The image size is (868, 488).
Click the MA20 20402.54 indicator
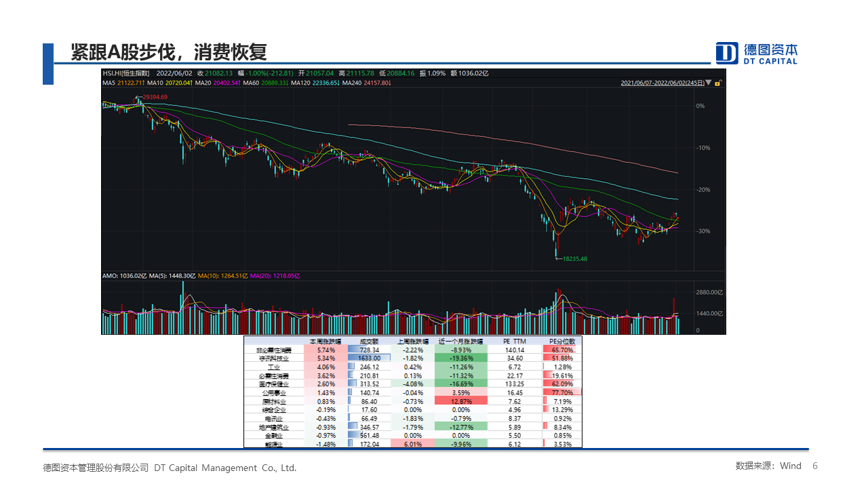218,83
